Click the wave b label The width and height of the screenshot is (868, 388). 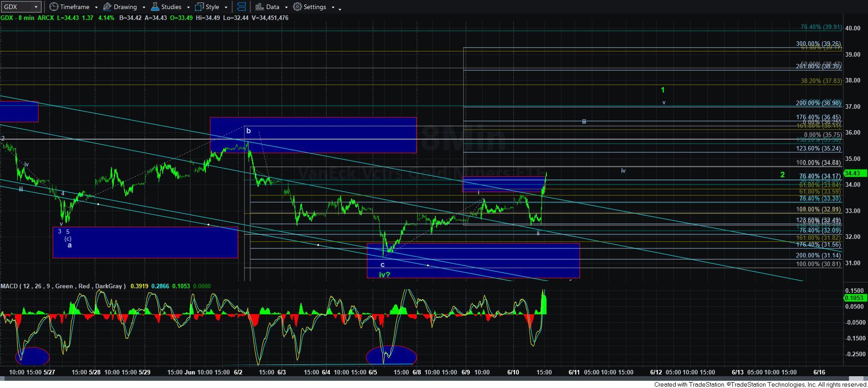(x=249, y=131)
